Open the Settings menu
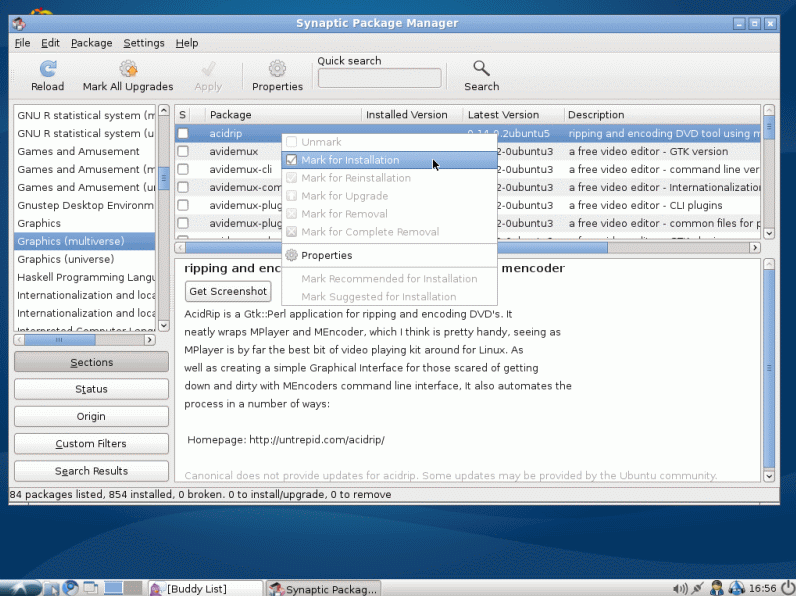 [144, 43]
